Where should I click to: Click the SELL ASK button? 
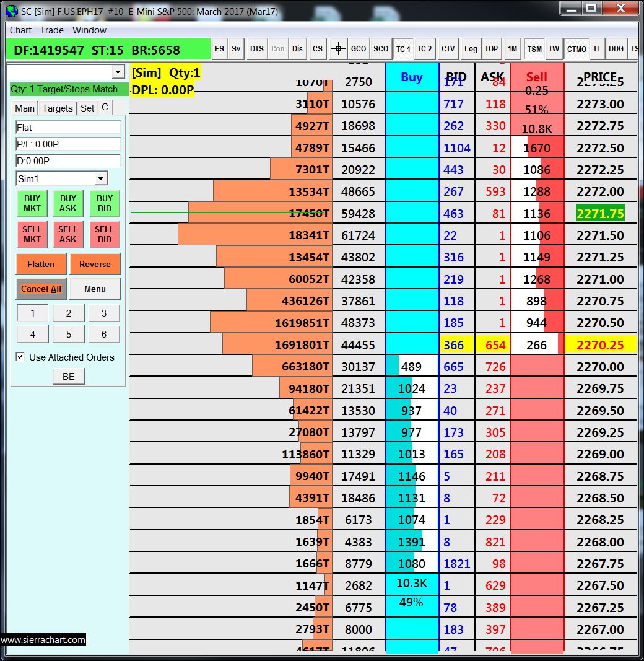click(68, 234)
